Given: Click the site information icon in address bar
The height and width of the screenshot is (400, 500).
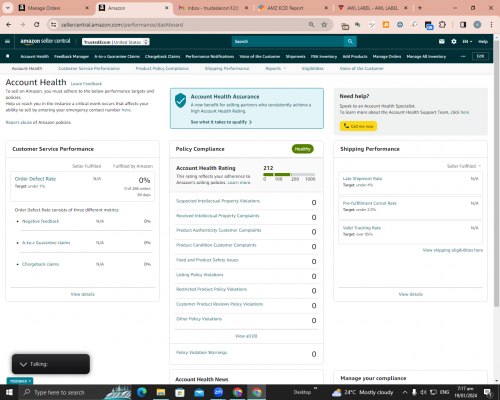Looking at the screenshot, I should coord(53,25).
